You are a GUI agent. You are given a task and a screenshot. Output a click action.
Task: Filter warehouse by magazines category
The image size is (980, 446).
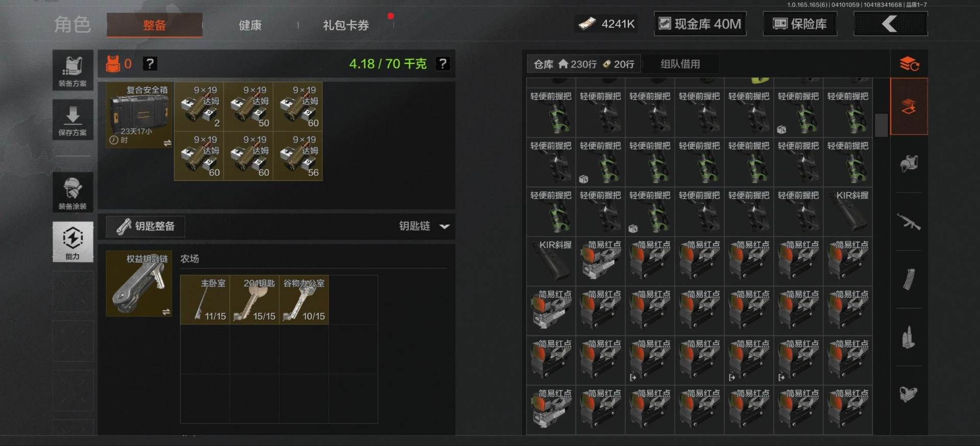click(x=909, y=279)
